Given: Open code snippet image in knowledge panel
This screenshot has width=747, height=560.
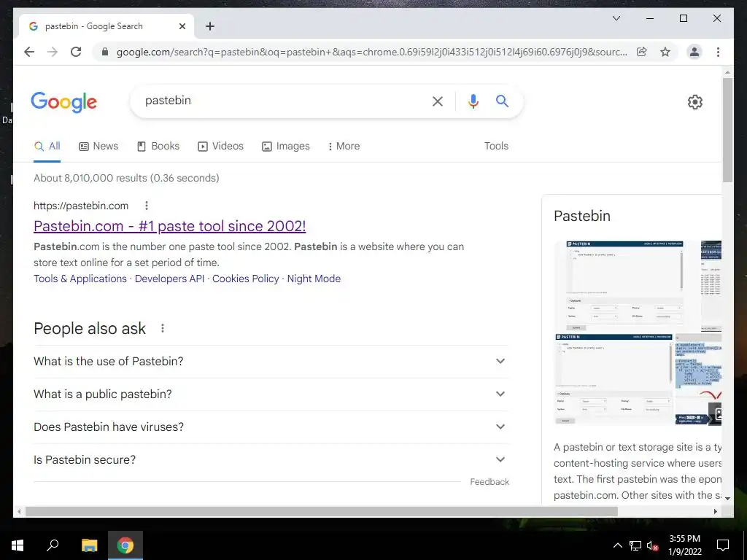Looking at the screenshot, I should (698, 379).
